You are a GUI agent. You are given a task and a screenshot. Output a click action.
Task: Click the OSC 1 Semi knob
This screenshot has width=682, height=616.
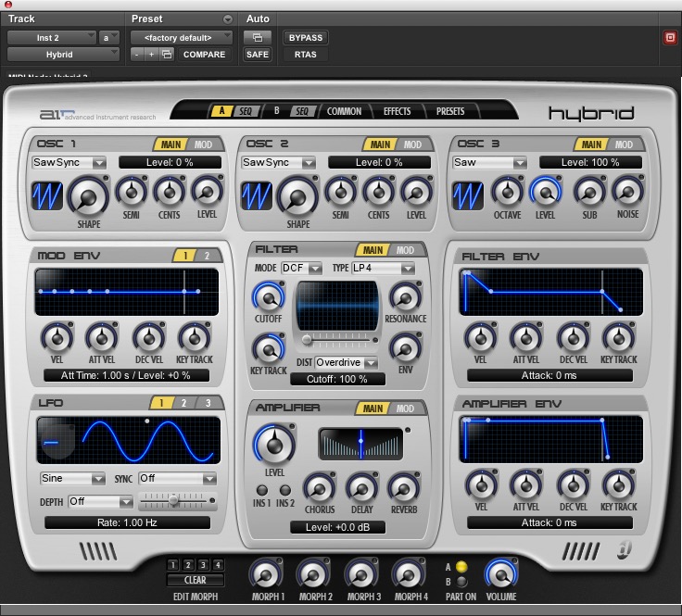[131, 192]
